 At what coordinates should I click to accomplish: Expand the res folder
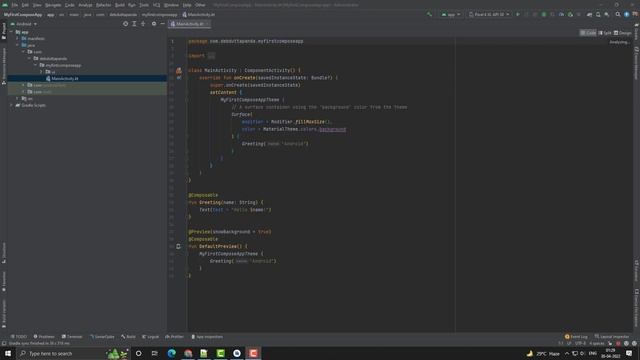click(18, 98)
